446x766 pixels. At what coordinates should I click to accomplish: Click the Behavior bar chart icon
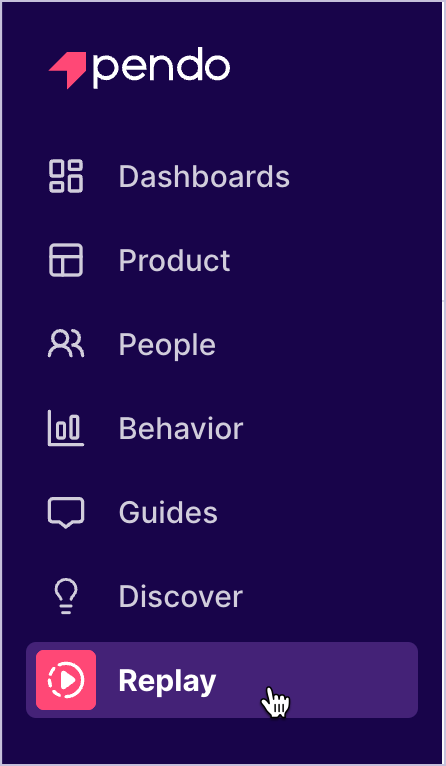click(x=66, y=428)
